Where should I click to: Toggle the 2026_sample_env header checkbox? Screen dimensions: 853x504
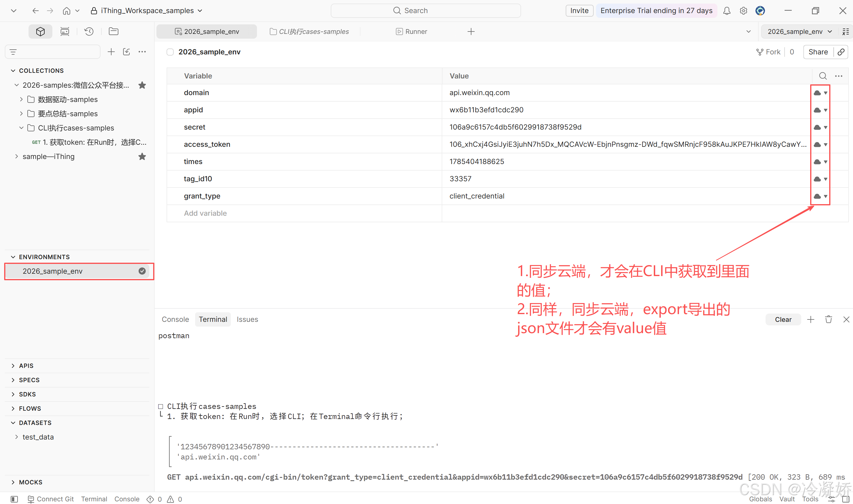coord(170,52)
